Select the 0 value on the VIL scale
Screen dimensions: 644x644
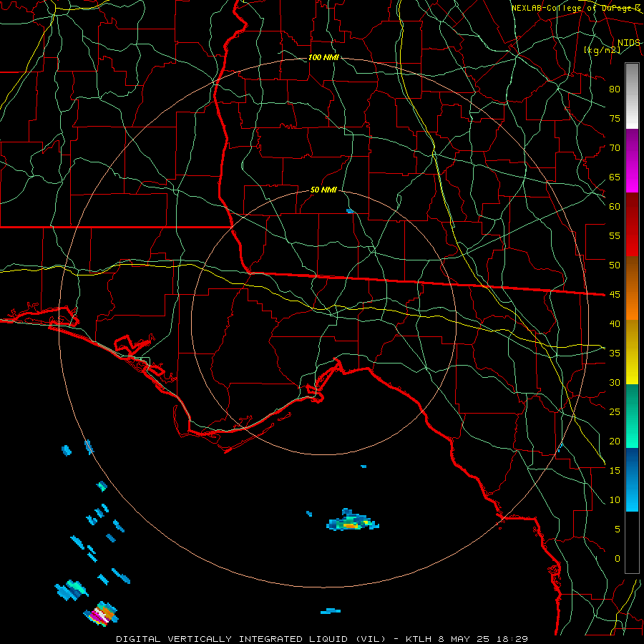[x=618, y=559]
